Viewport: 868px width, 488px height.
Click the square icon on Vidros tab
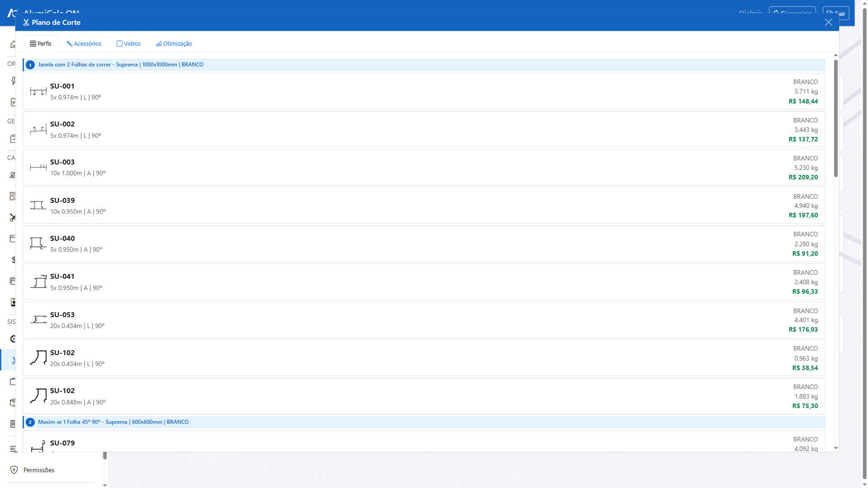[119, 44]
